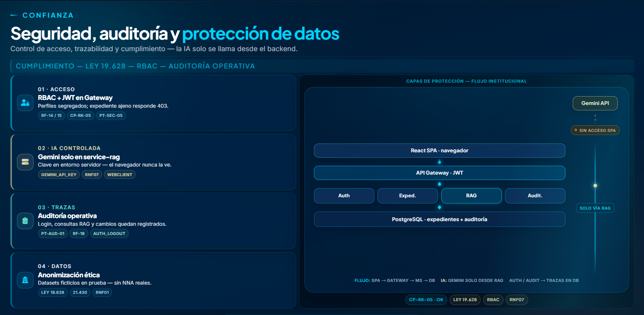Image resolution: width=644 pixels, height=315 pixels.
Task: Click the SIN ACCESO SPA badge
Action: (x=595, y=130)
